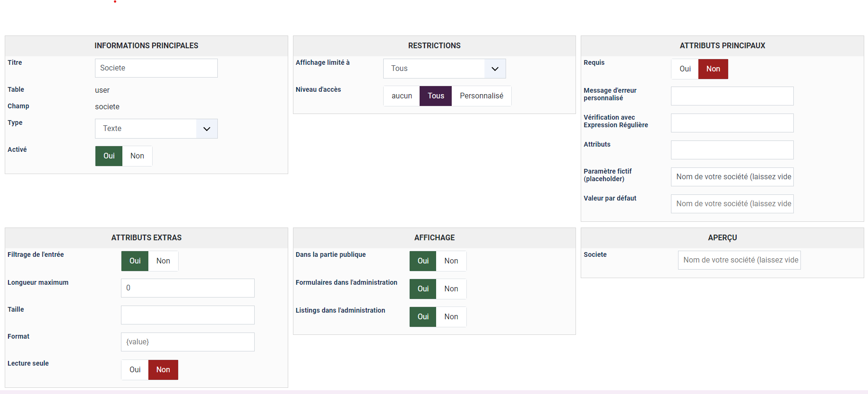Set Requis to Oui
The image size is (868, 394).
coord(685,69)
